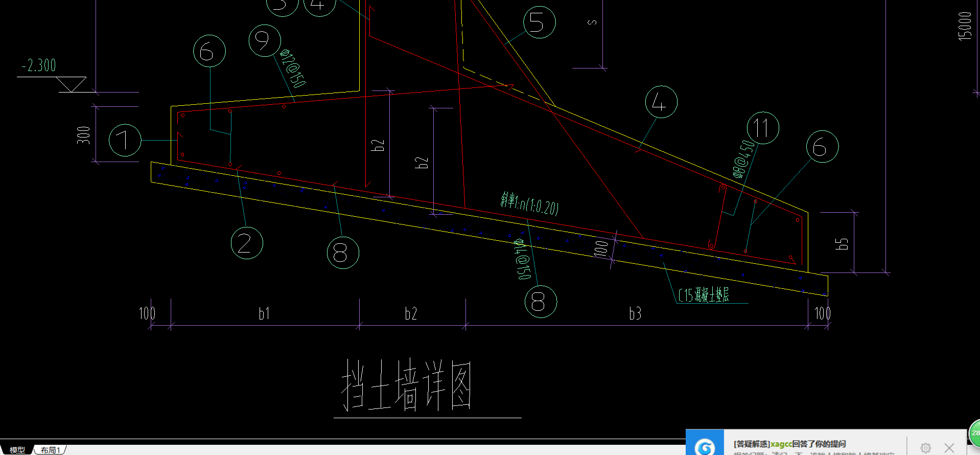
Task: Select callout circle number 9
Action: tap(265, 41)
